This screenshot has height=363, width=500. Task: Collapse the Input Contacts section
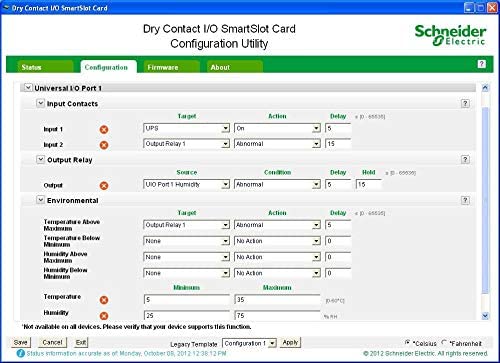tap(40, 103)
